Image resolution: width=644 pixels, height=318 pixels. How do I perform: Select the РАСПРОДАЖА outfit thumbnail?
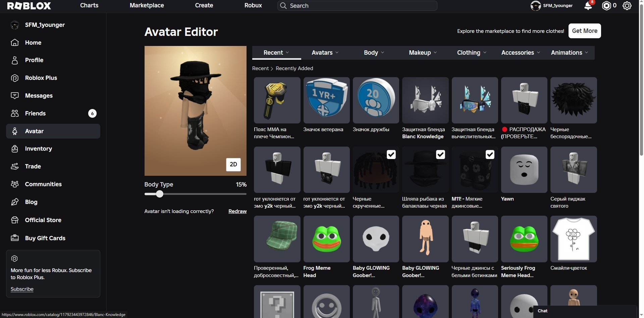(x=524, y=100)
